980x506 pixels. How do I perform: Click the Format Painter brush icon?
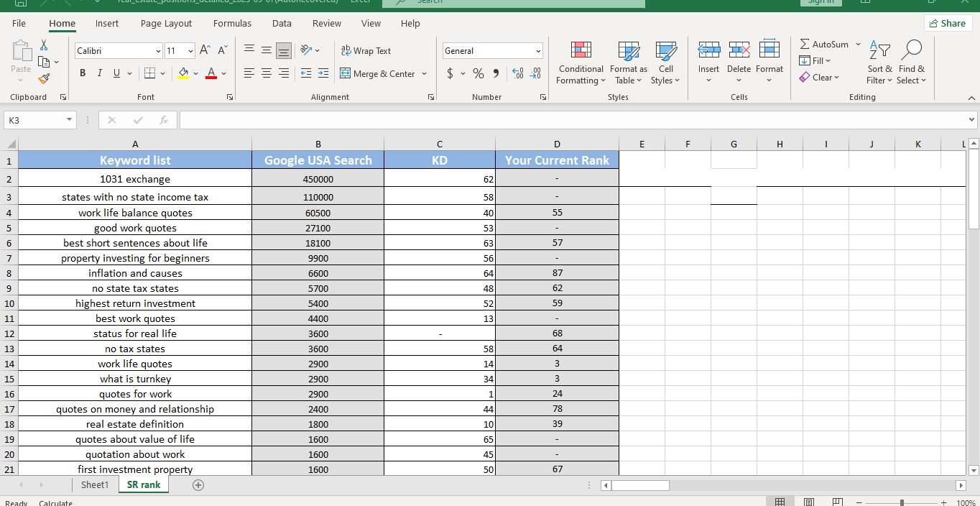44,78
